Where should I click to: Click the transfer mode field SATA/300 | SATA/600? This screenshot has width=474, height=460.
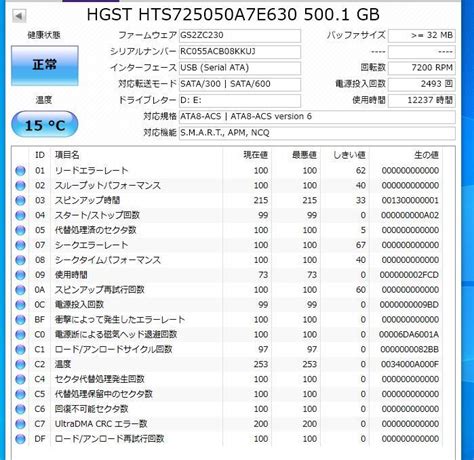tap(240, 84)
